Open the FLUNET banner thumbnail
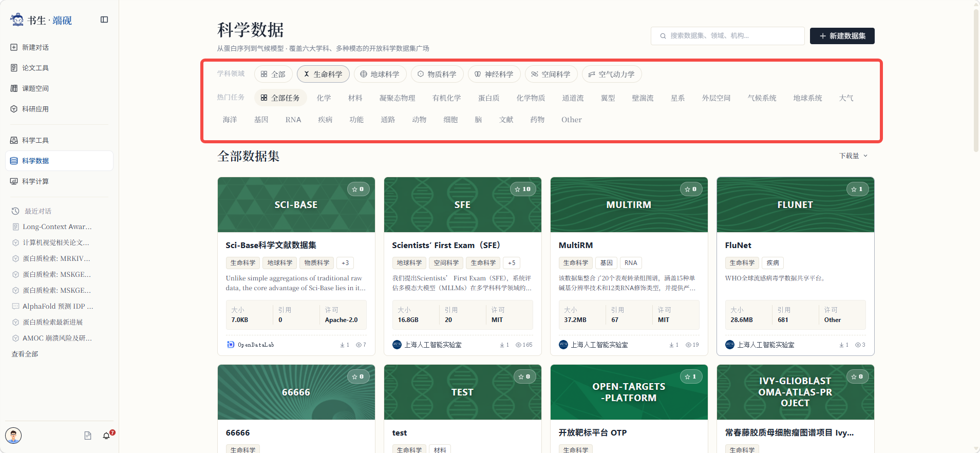This screenshot has width=980, height=453. pos(796,205)
